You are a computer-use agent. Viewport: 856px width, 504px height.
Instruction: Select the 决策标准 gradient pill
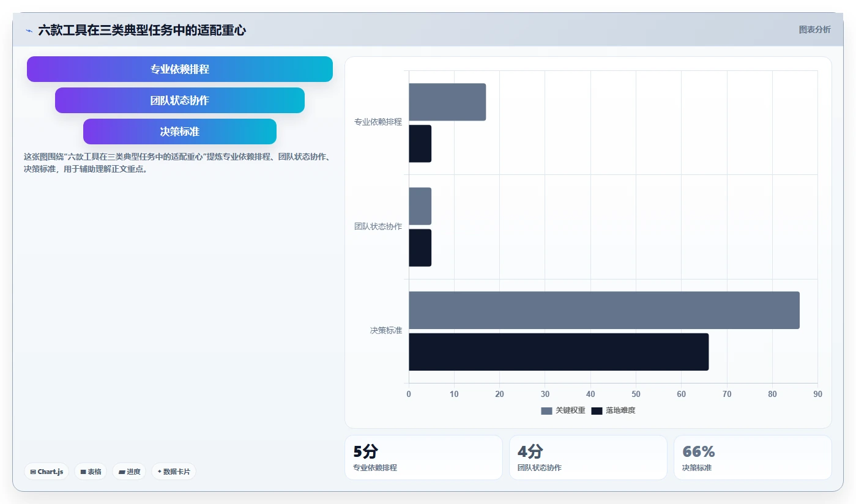(x=180, y=132)
